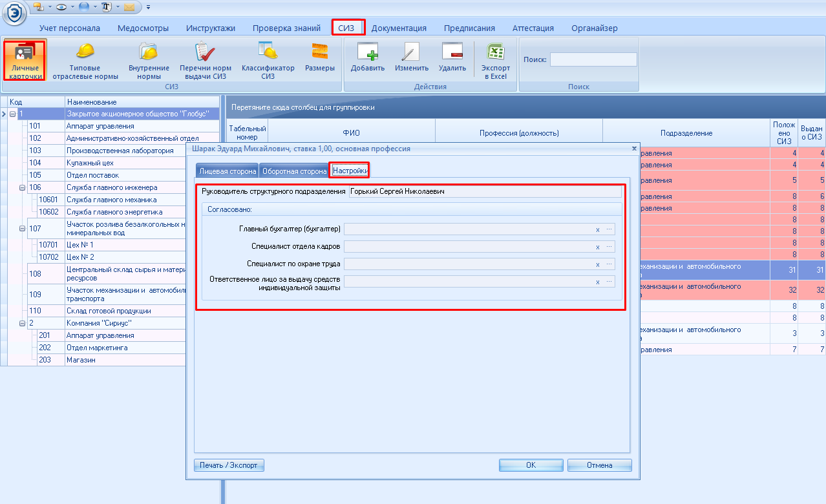The image size is (826, 504).
Task: Collapse tree node 106 Служба главного инженера
Action: [23, 187]
